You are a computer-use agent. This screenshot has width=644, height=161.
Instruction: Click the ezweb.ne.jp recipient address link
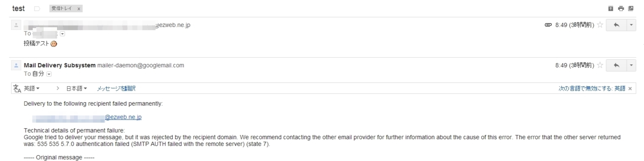(123, 117)
